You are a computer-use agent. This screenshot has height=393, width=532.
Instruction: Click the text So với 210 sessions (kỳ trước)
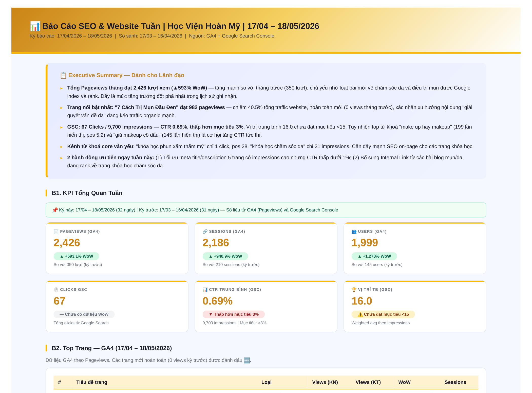pos(231,265)
